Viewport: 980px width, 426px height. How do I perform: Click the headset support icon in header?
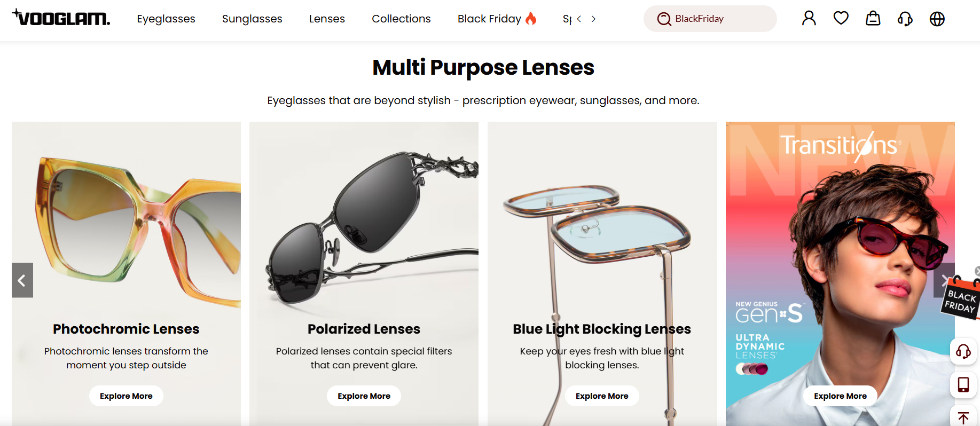click(x=905, y=19)
